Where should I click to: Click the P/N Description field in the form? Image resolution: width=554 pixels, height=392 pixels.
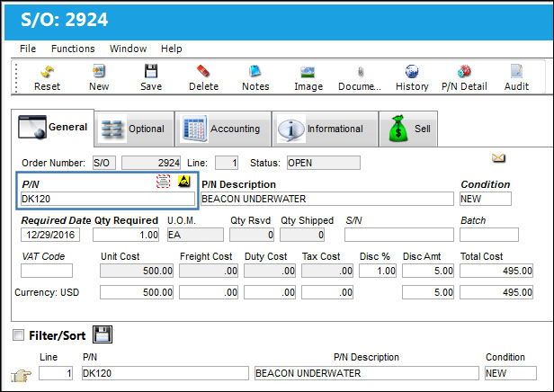pos(327,199)
